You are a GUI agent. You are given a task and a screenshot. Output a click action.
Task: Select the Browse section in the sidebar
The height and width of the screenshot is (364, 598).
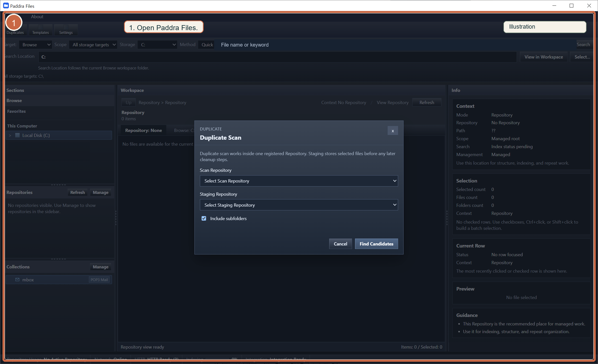[x=60, y=101]
